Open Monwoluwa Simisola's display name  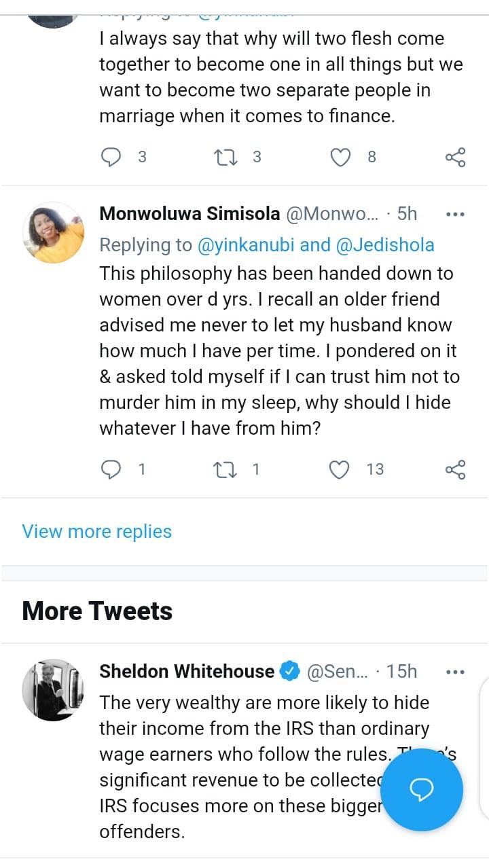[x=189, y=214]
